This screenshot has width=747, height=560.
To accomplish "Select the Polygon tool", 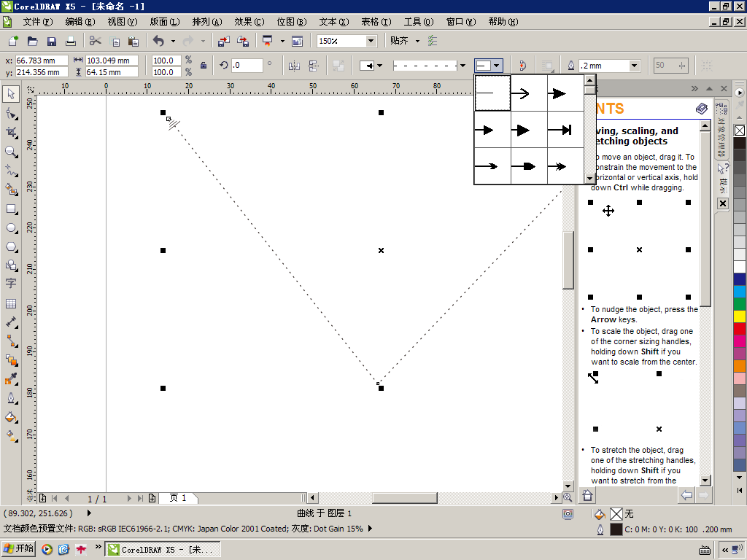I will point(11,246).
